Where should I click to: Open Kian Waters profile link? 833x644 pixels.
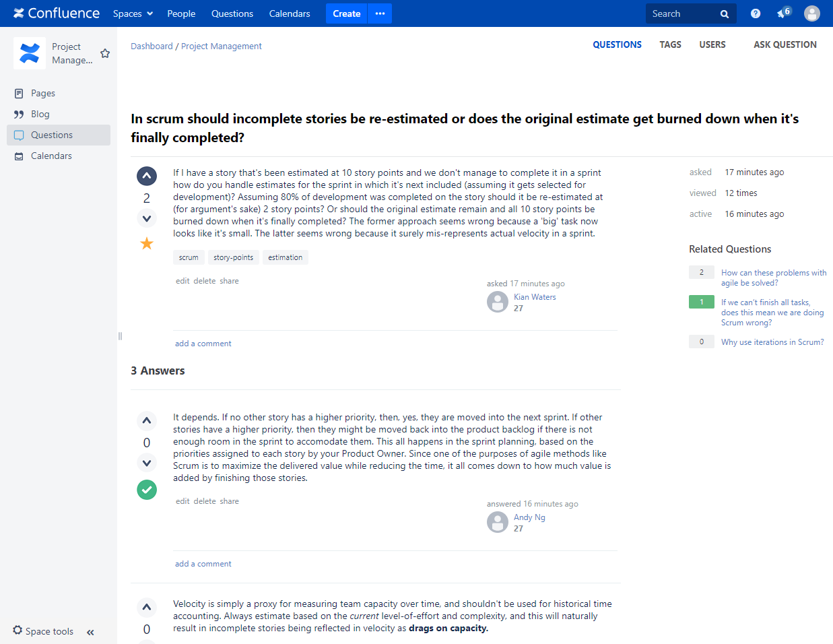click(x=535, y=297)
